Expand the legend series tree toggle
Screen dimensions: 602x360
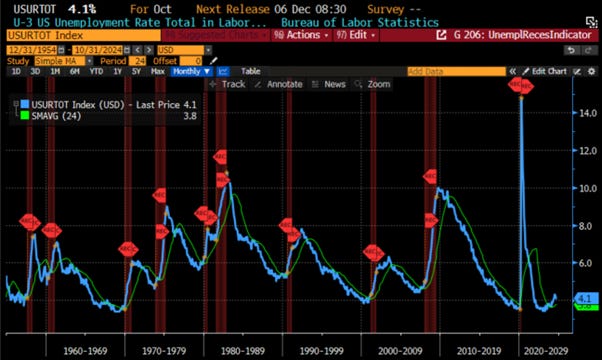pyautogui.click(x=16, y=104)
